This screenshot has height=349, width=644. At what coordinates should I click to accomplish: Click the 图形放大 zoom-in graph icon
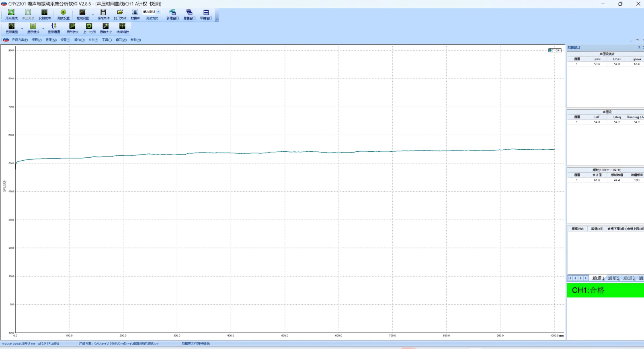72,27
